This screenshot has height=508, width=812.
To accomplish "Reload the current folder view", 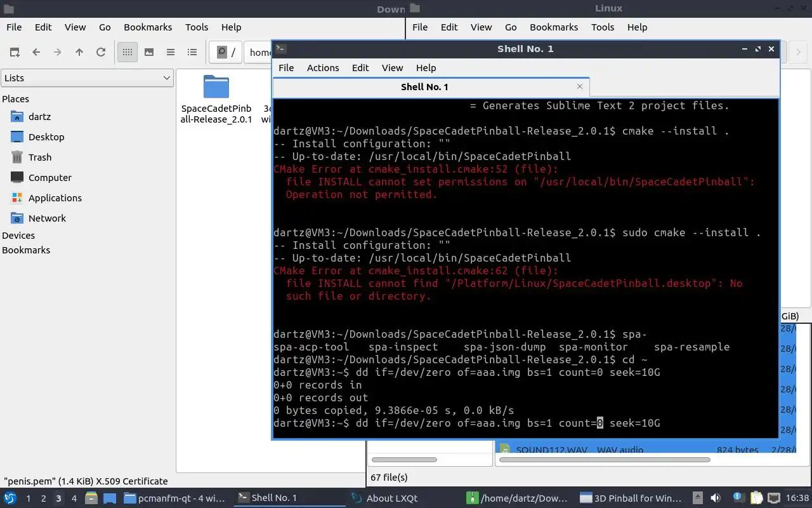I will click(x=101, y=52).
